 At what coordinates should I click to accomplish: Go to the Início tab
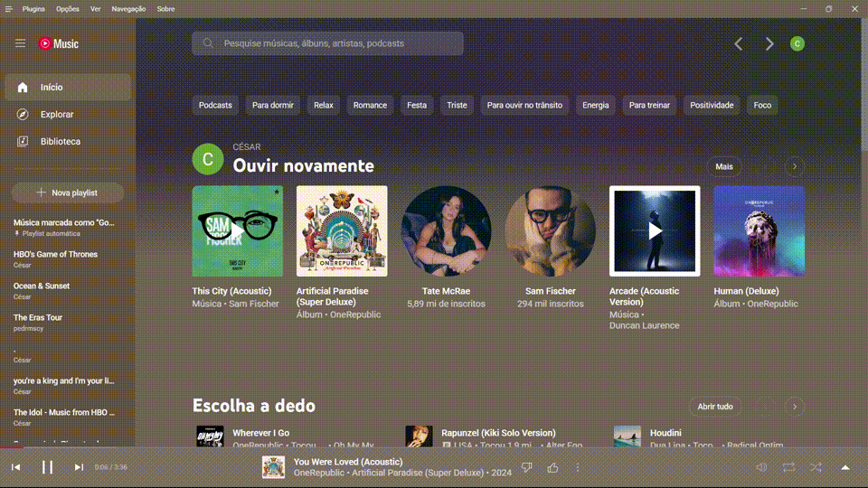68,88
